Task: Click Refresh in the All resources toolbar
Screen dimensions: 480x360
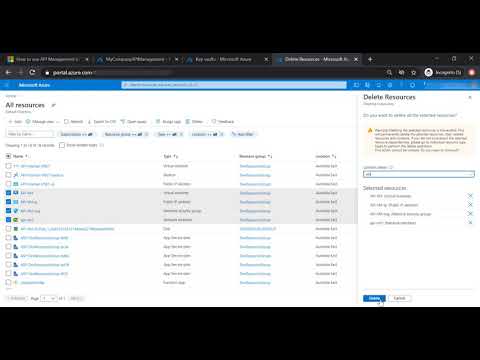Action: point(73,122)
